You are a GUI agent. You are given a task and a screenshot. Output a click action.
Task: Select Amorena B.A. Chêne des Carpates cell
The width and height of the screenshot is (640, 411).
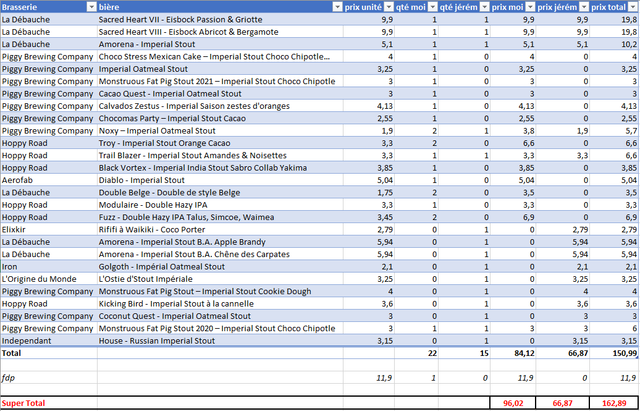[220, 254]
